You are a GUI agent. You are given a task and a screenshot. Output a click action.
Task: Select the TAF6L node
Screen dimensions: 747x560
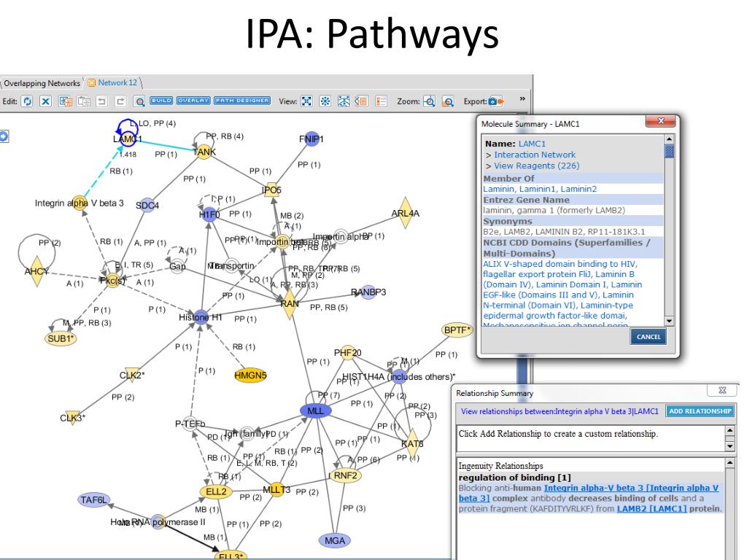[x=93, y=500]
